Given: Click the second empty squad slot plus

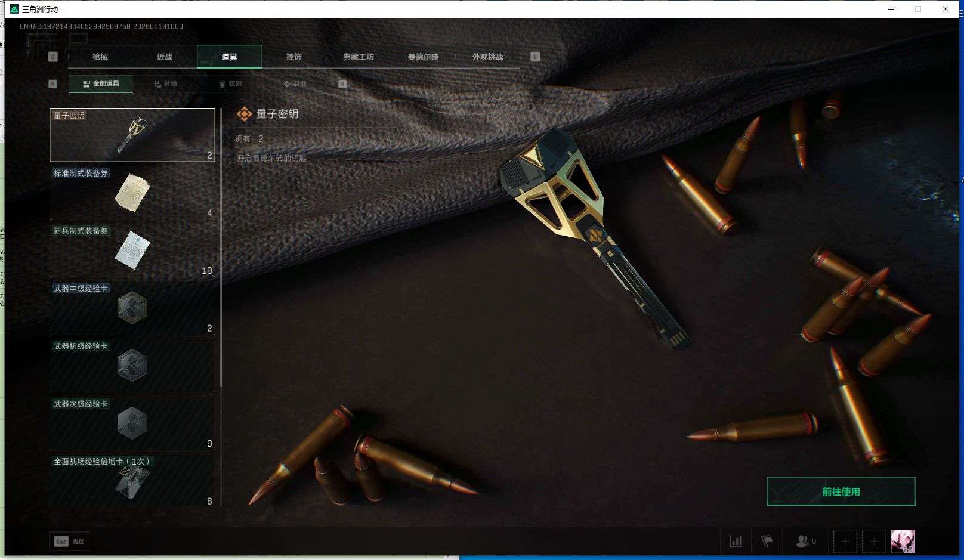Looking at the screenshot, I should coord(874,542).
